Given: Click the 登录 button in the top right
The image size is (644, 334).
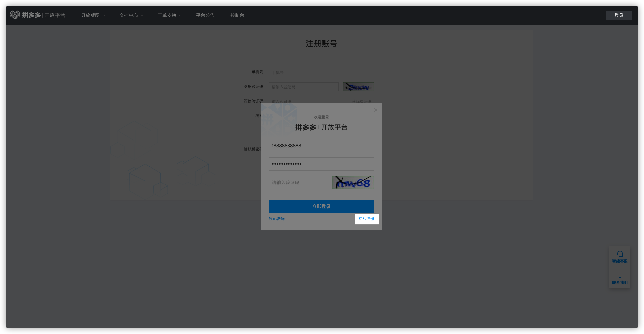Looking at the screenshot, I should point(619,15).
